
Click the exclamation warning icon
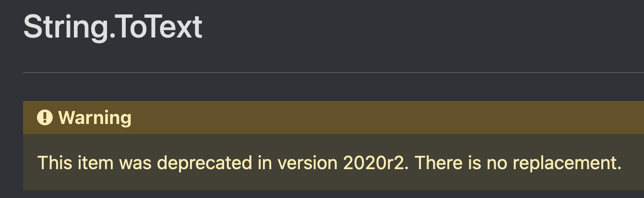[45, 117]
